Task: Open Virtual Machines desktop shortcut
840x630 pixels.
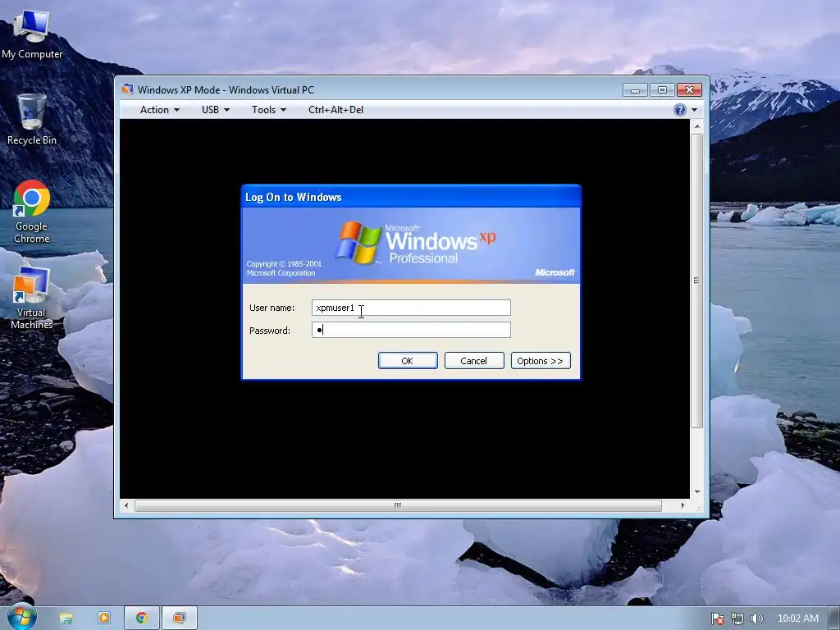Action: [x=31, y=298]
